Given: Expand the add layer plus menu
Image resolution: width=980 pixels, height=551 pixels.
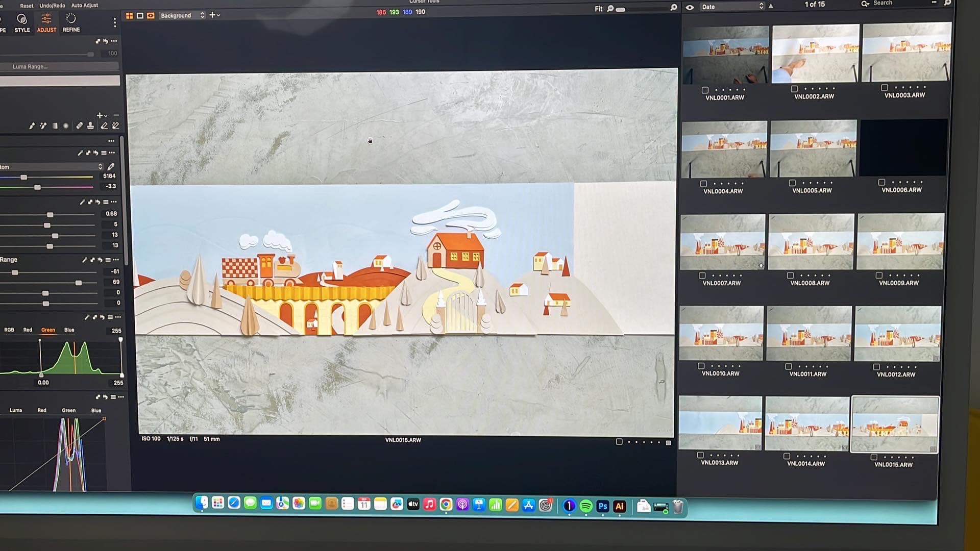Looking at the screenshot, I should click(x=214, y=15).
